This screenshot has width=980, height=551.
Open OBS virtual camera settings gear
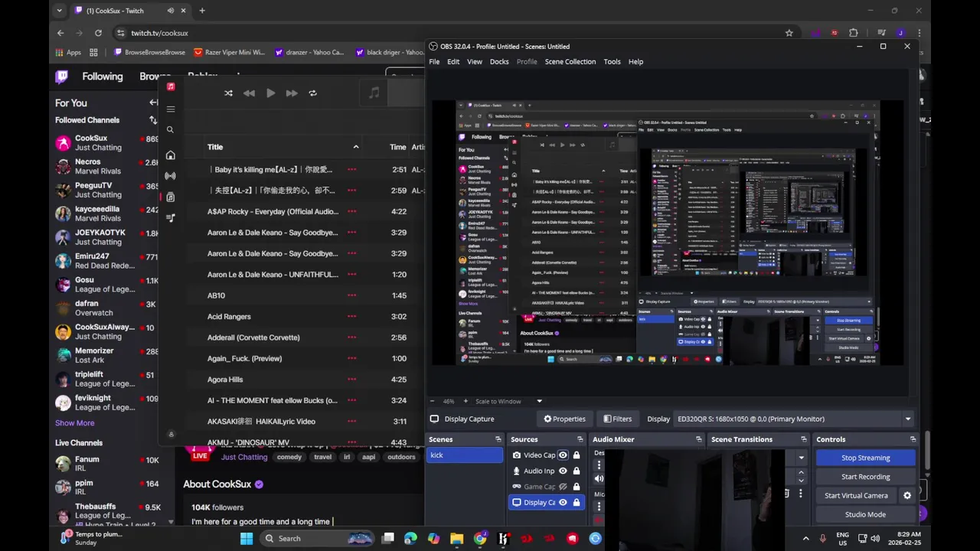point(907,495)
